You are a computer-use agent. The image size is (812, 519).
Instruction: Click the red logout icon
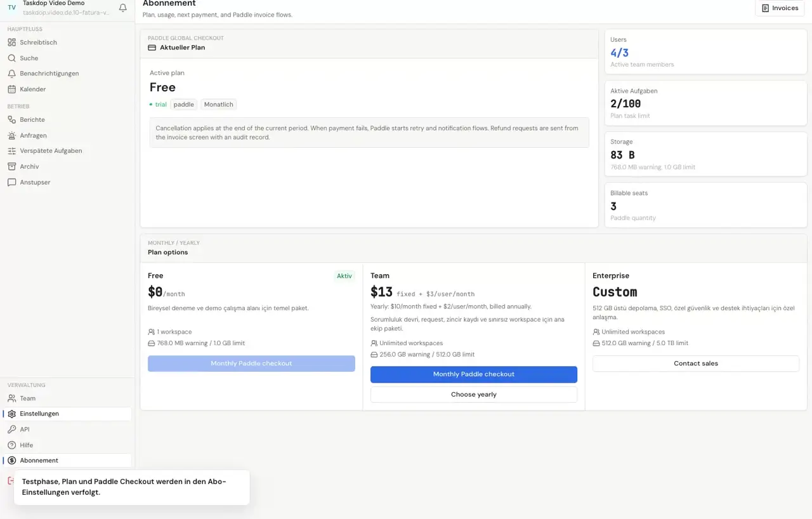(10, 481)
